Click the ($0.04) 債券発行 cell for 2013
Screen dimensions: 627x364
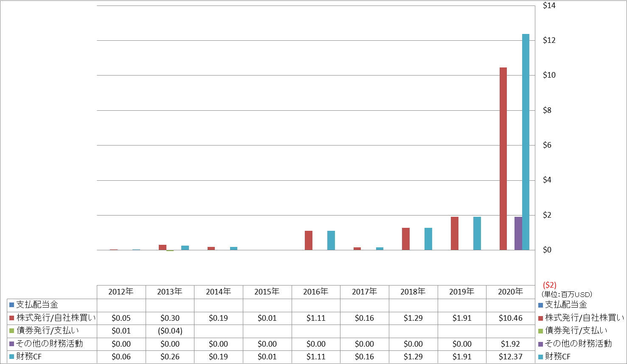point(170,331)
